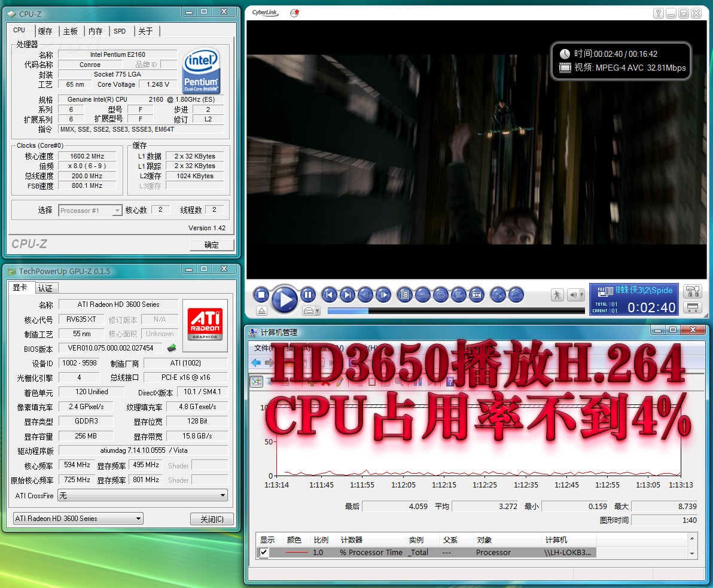Image resolution: width=713 pixels, height=588 pixels.
Task: Click the 0:02:40 elapsed time display
Action: click(651, 308)
